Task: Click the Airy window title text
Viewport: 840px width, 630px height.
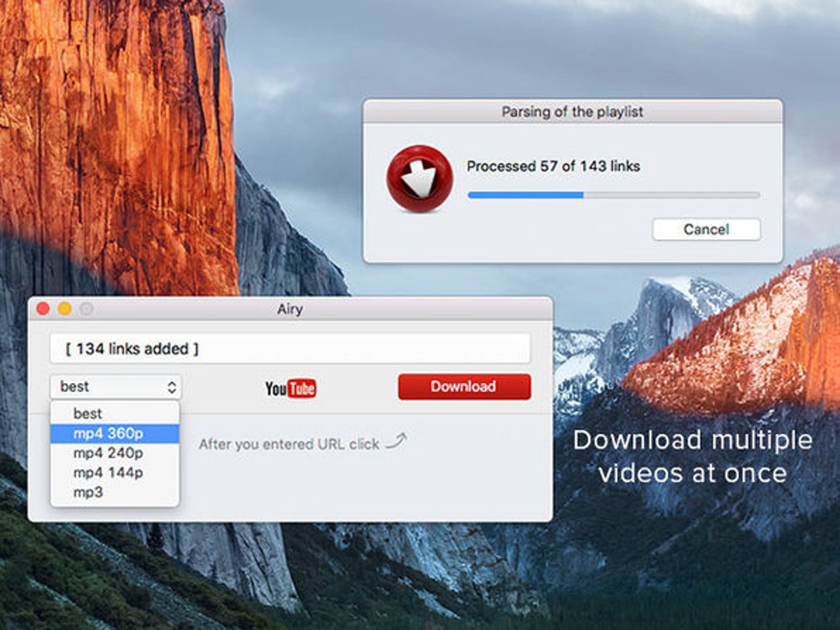Action: 290,309
